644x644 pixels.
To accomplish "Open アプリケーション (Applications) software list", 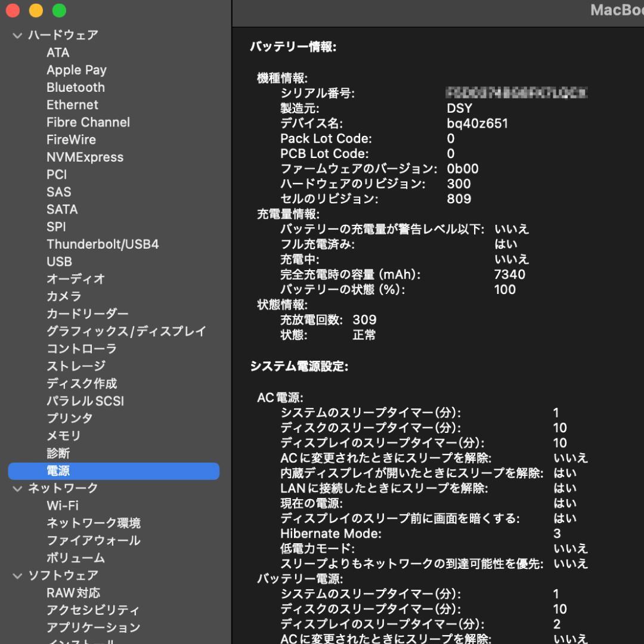I will [92, 627].
